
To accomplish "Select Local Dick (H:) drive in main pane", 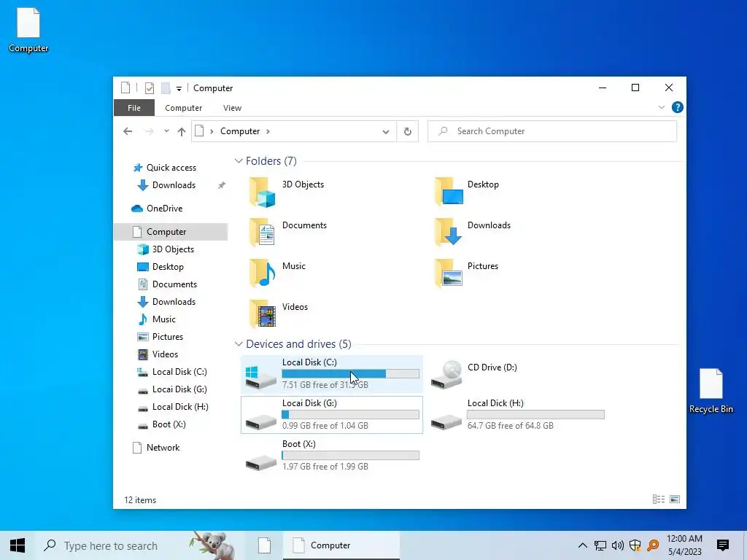I will pyautogui.click(x=517, y=415).
